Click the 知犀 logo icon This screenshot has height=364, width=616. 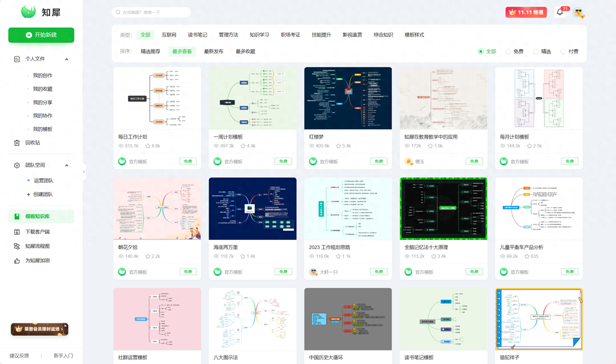(x=28, y=12)
